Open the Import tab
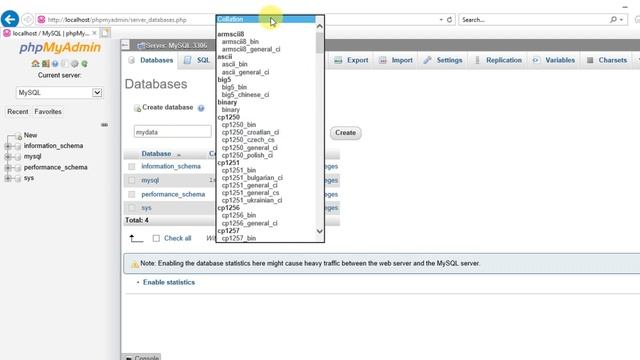 click(396, 60)
